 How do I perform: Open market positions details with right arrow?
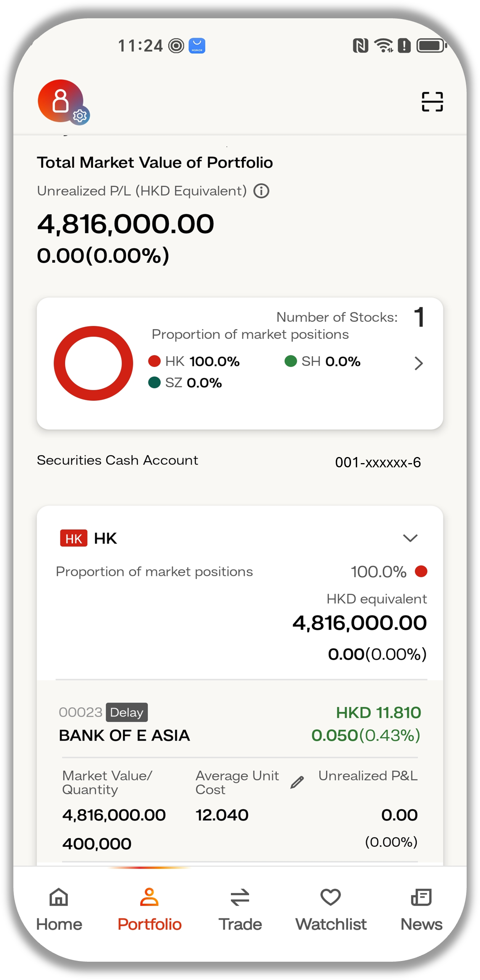click(x=419, y=363)
